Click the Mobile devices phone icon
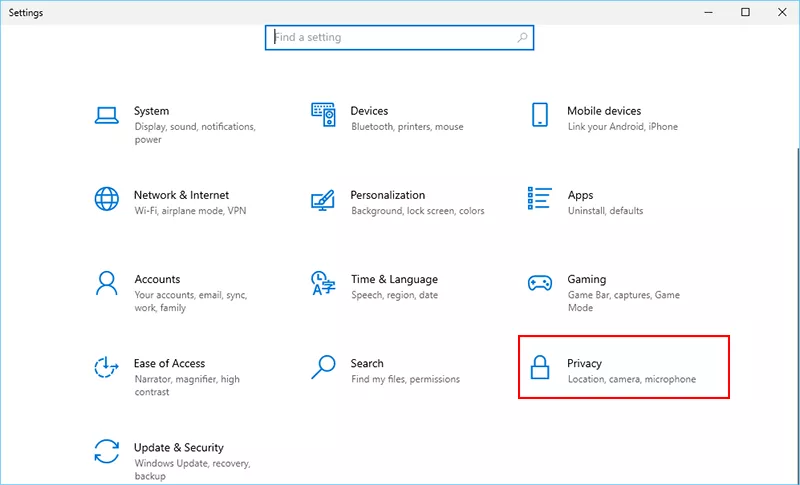 (540, 114)
